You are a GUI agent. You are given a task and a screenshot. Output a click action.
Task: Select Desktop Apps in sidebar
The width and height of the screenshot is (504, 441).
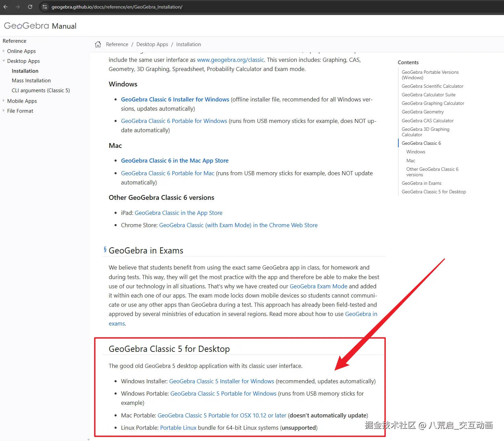click(x=24, y=61)
